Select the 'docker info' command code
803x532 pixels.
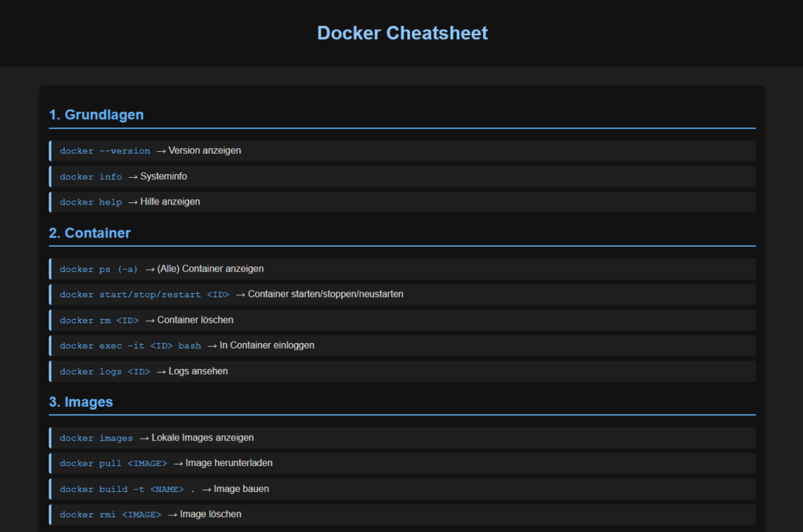coord(90,177)
